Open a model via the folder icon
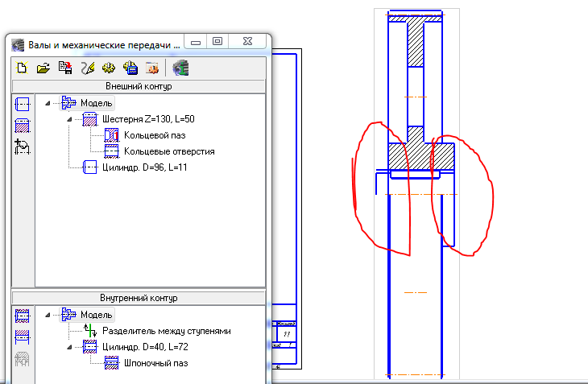This screenshot has height=384, width=588. (x=43, y=68)
